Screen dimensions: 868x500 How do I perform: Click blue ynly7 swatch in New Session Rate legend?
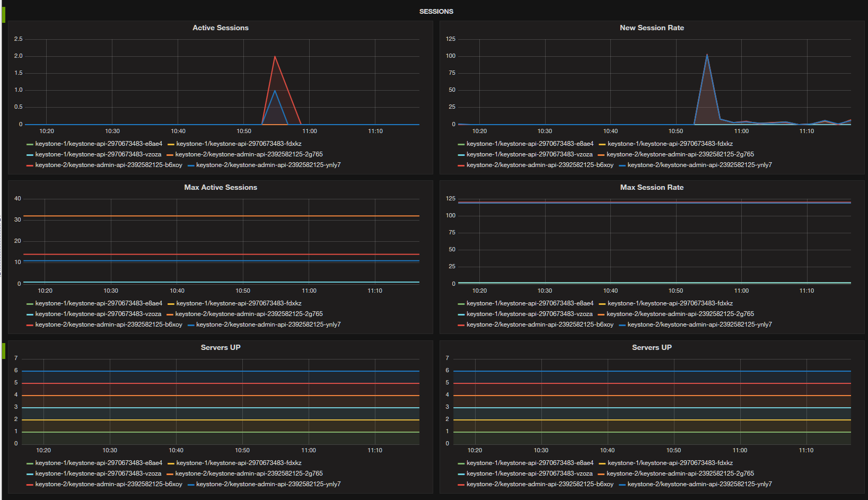(622, 165)
